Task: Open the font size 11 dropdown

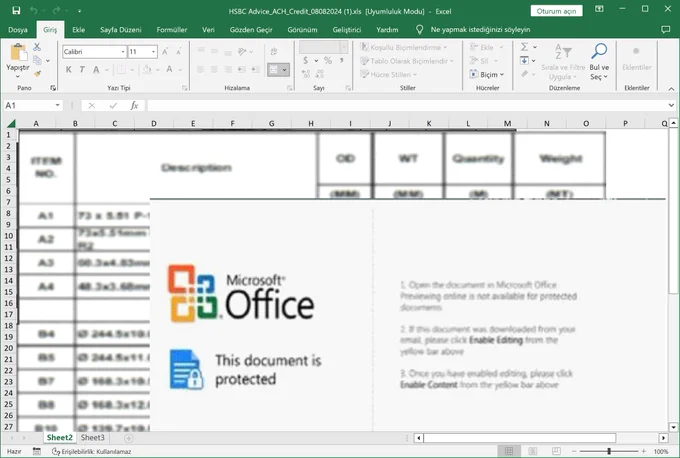Action: point(153,52)
